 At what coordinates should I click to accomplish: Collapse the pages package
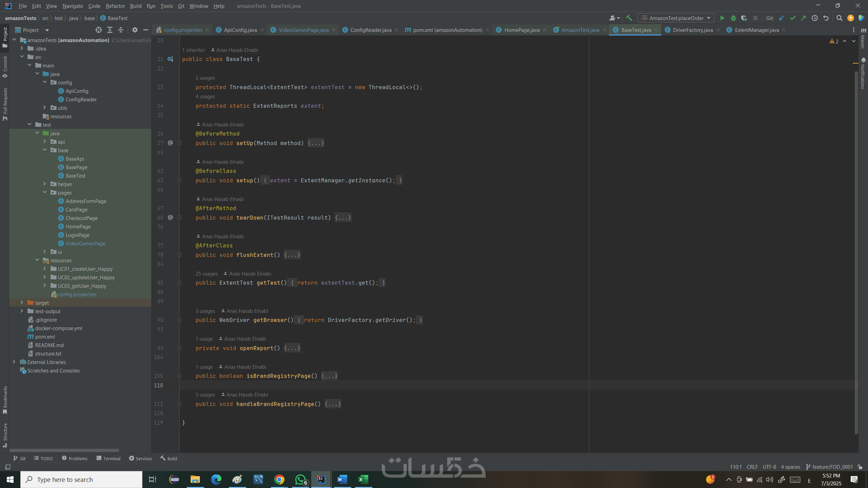pos(45,192)
